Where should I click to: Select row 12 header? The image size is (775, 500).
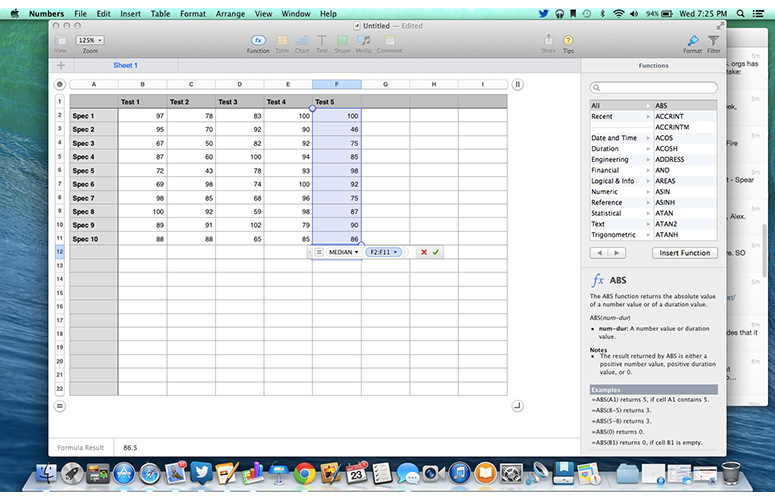click(x=60, y=251)
